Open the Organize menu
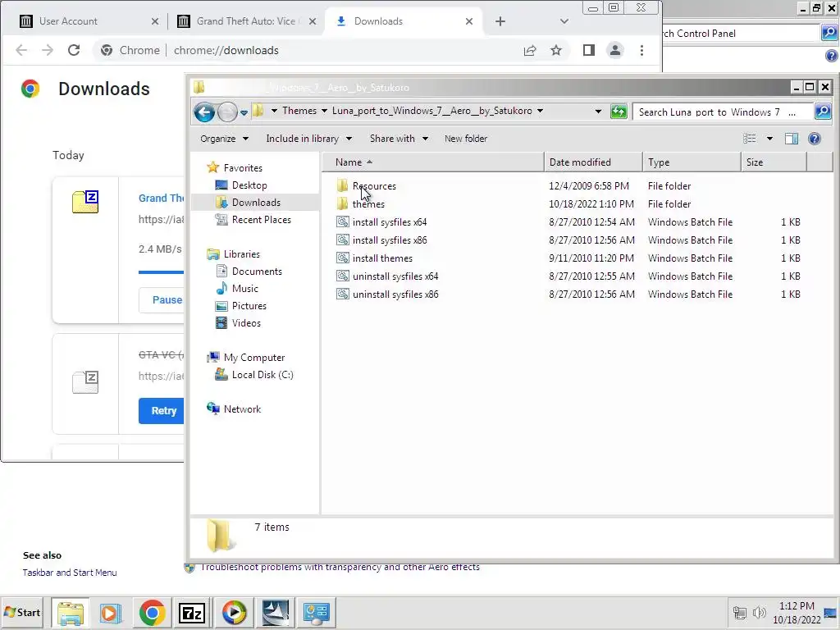Image resolution: width=840 pixels, height=630 pixels. (224, 139)
